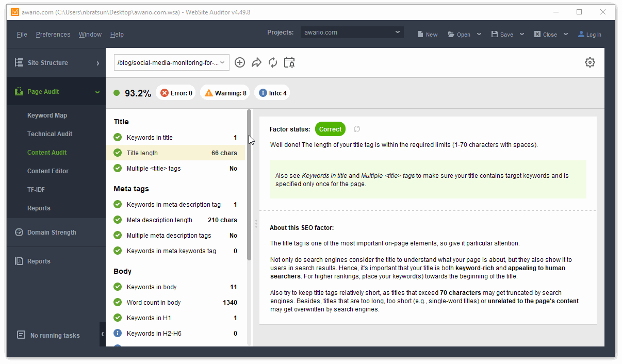Open the Help menu
The height and width of the screenshot is (364, 622).
(117, 35)
